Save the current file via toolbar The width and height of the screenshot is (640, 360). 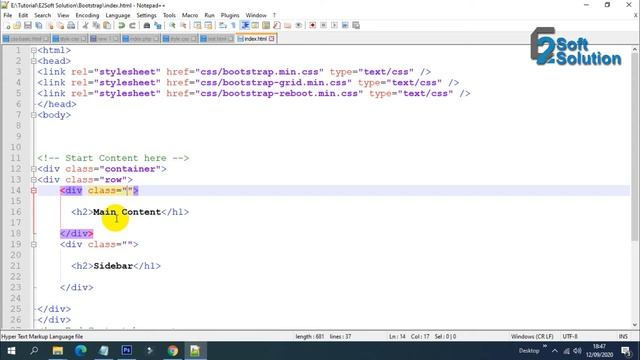pyautogui.click(x=28, y=25)
